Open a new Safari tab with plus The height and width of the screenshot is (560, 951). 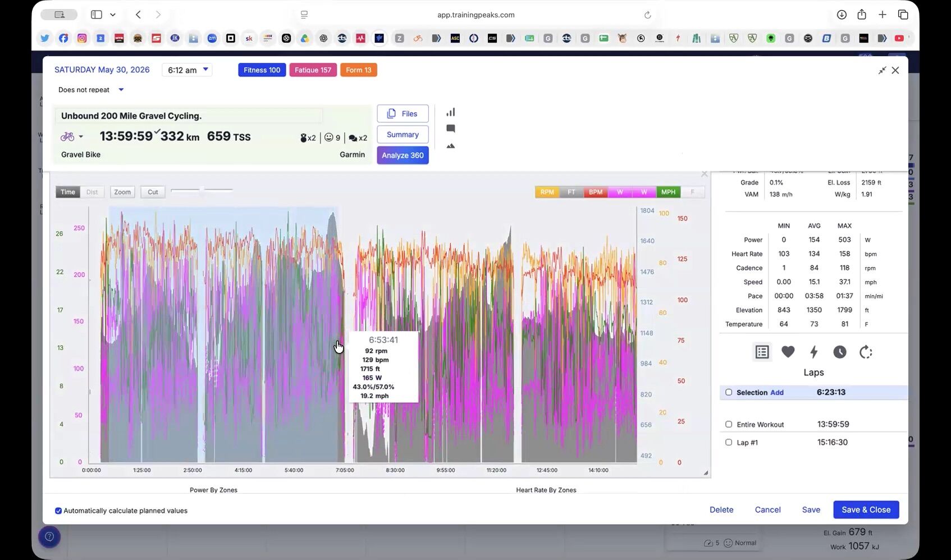tap(883, 15)
